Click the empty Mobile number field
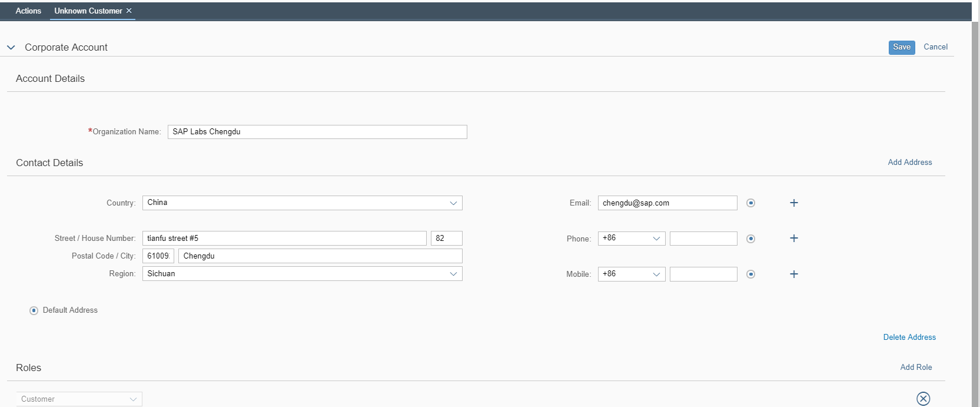980x407 pixels. 703,274
